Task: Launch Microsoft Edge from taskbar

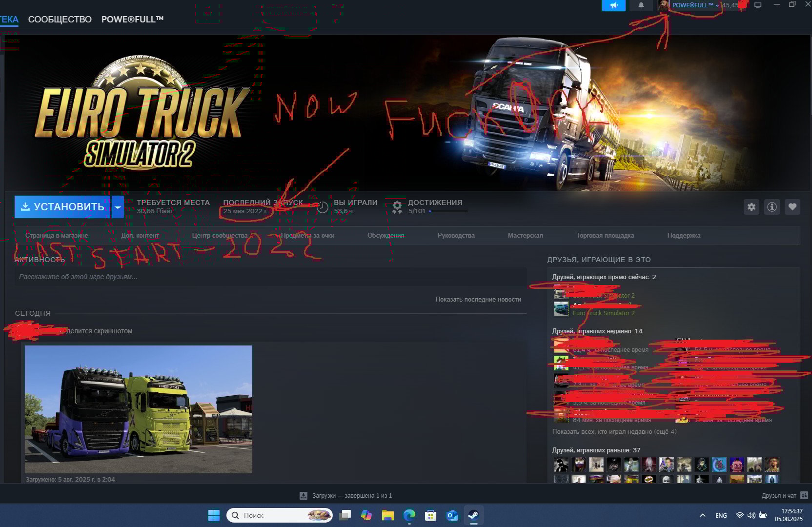Action: (409, 515)
